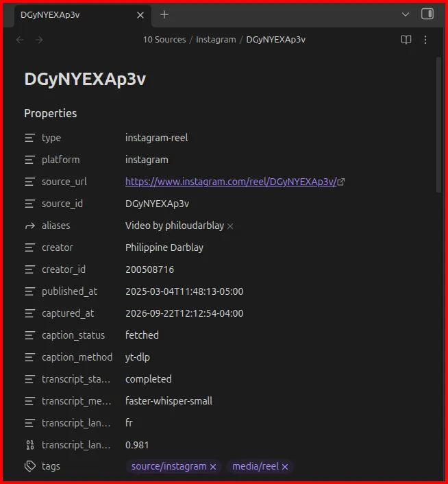Click the captured_at property icon

29,313
